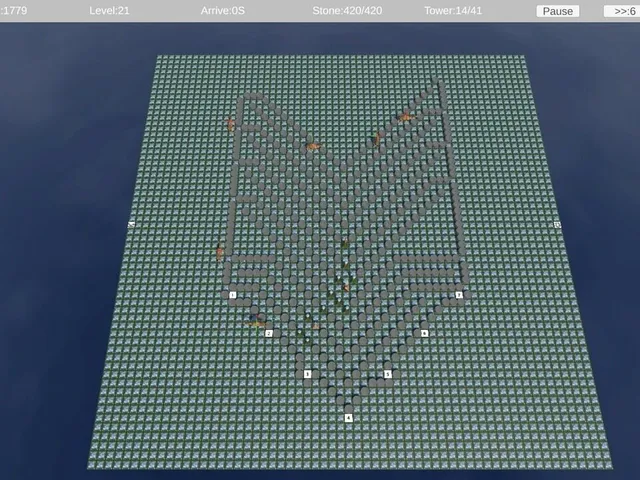
Task: Click the orange creature beside marker 2
Action: click(x=256, y=320)
